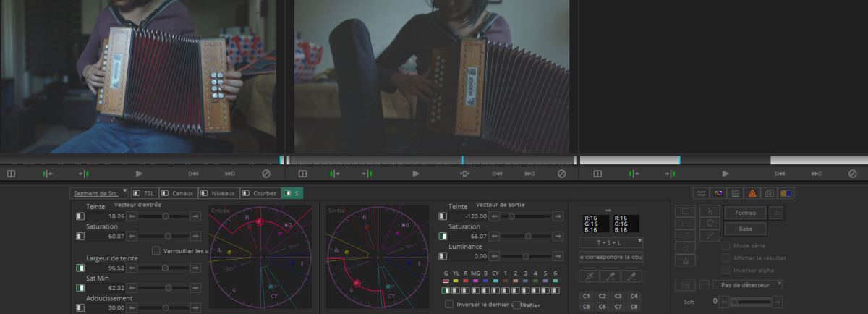Select the YL vector color swatch
Viewport: 868px width, 314px height.
(456, 280)
